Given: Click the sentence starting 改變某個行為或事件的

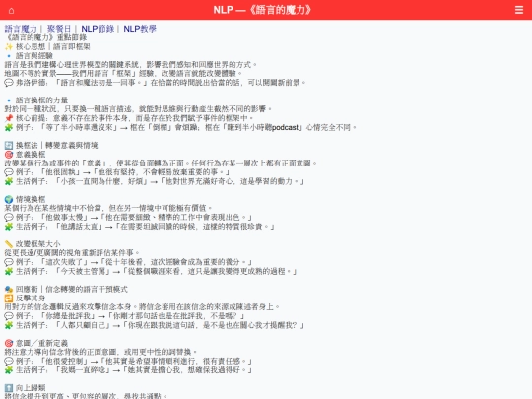Looking at the screenshot, I should point(161,164).
